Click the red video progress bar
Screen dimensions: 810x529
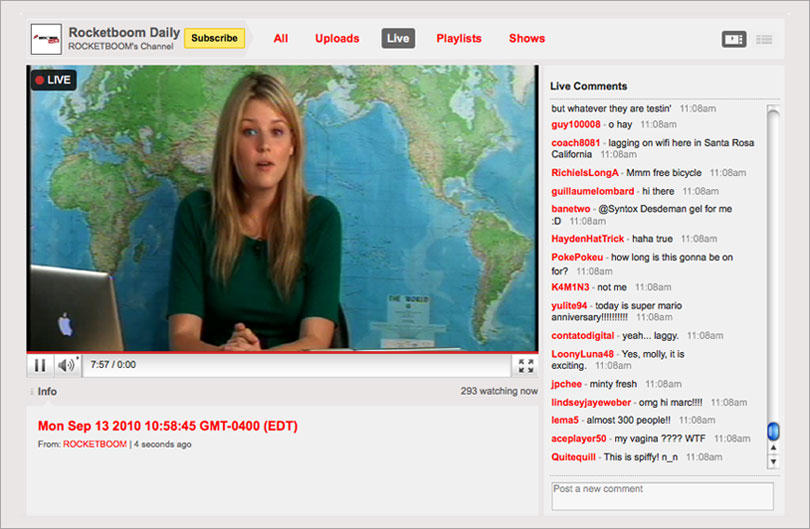coord(282,352)
